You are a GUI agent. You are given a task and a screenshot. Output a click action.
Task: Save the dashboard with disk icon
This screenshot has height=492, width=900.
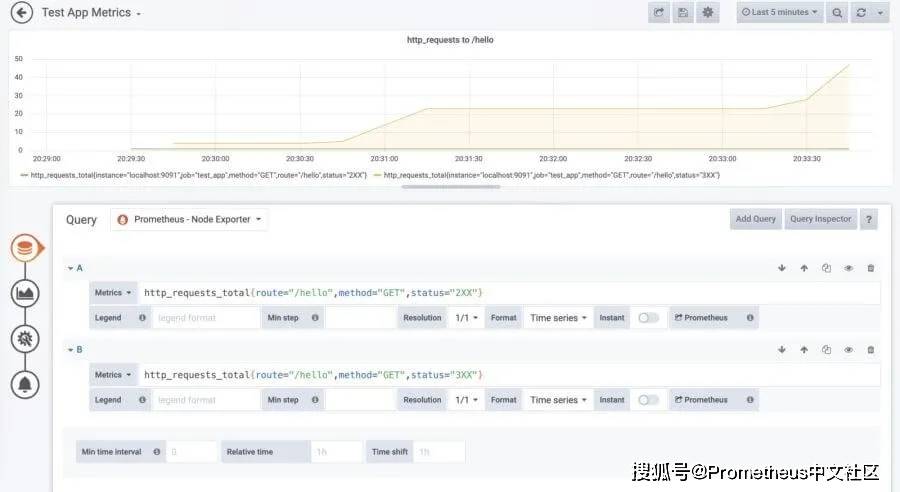(x=683, y=13)
